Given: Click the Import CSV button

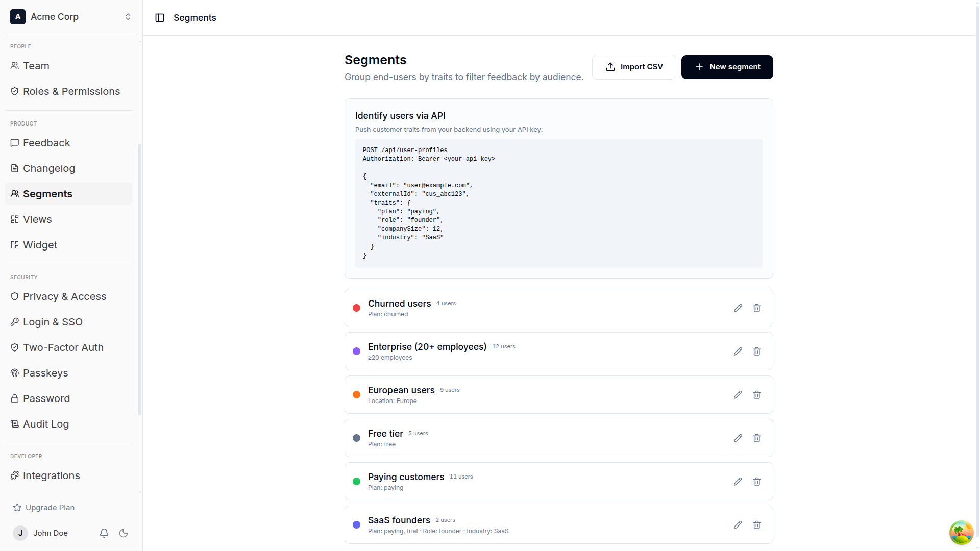Looking at the screenshot, I should click(x=634, y=67).
